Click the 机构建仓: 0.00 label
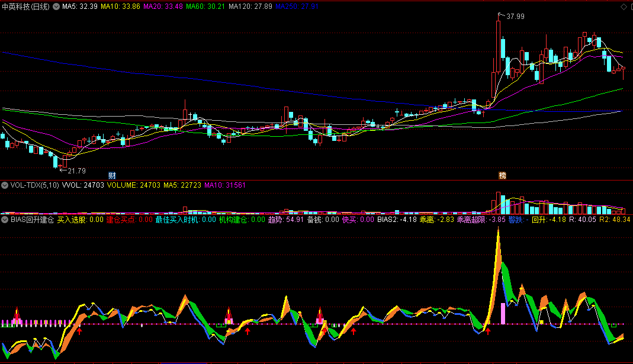633x364 pixels. 242,220
